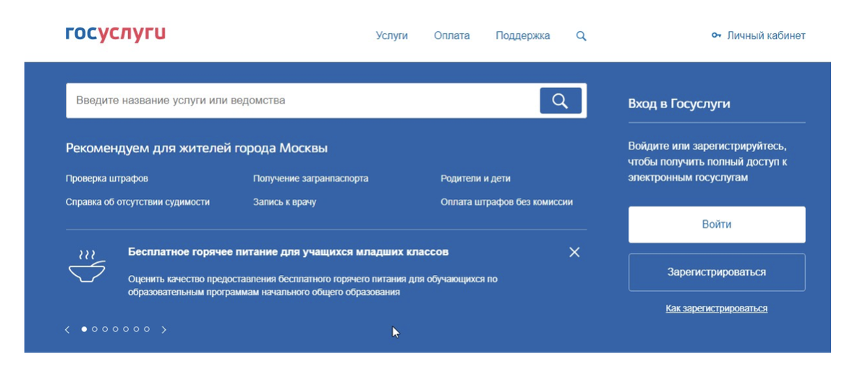The image size is (868, 375).
Task: Select the third carousel dot
Action: click(x=105, y=329)
